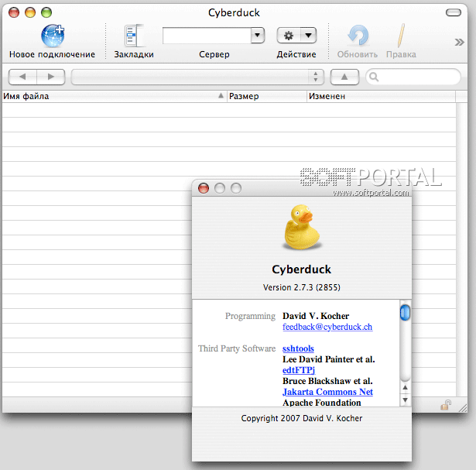476x470 pixels.
Task: Open the feedback@cyberduck.ch email link
Action: (x=327, y=327)
